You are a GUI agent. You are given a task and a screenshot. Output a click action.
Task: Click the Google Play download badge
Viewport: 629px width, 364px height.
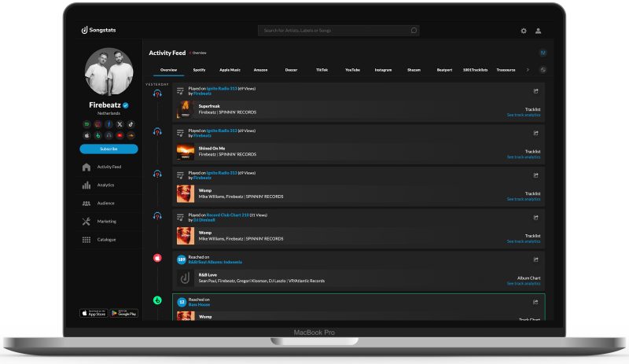click(x=124, y=313)
